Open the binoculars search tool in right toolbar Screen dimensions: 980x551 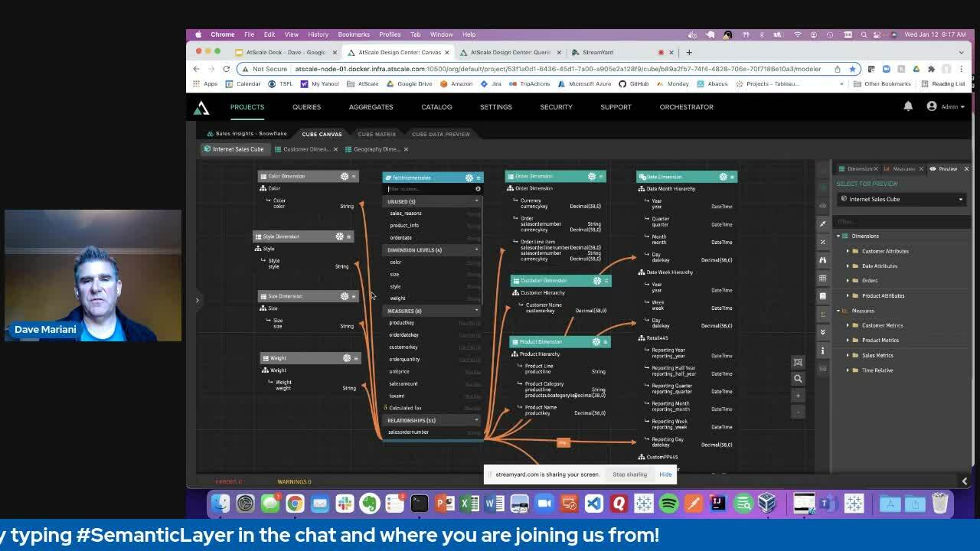823,259
